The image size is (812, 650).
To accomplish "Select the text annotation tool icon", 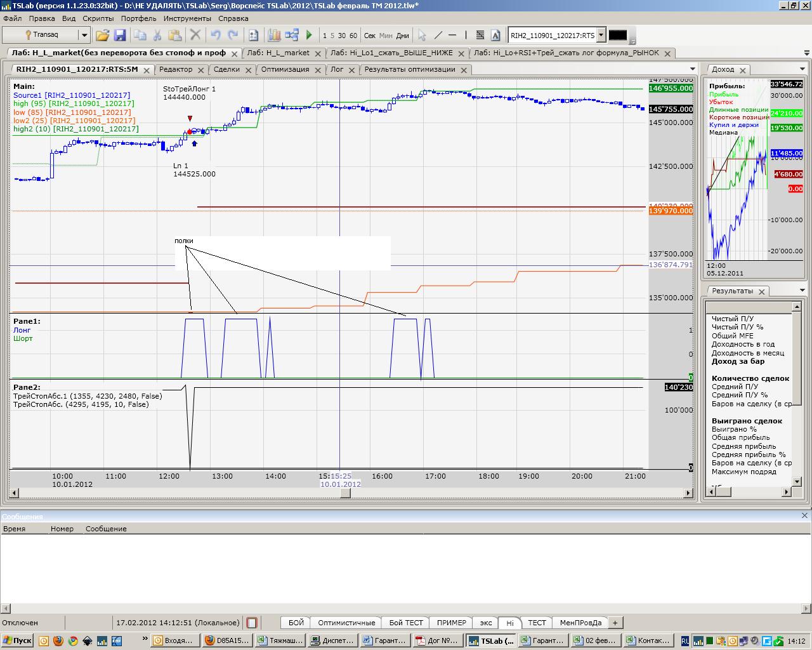I will pyautogui.click(x=495, y=36).
